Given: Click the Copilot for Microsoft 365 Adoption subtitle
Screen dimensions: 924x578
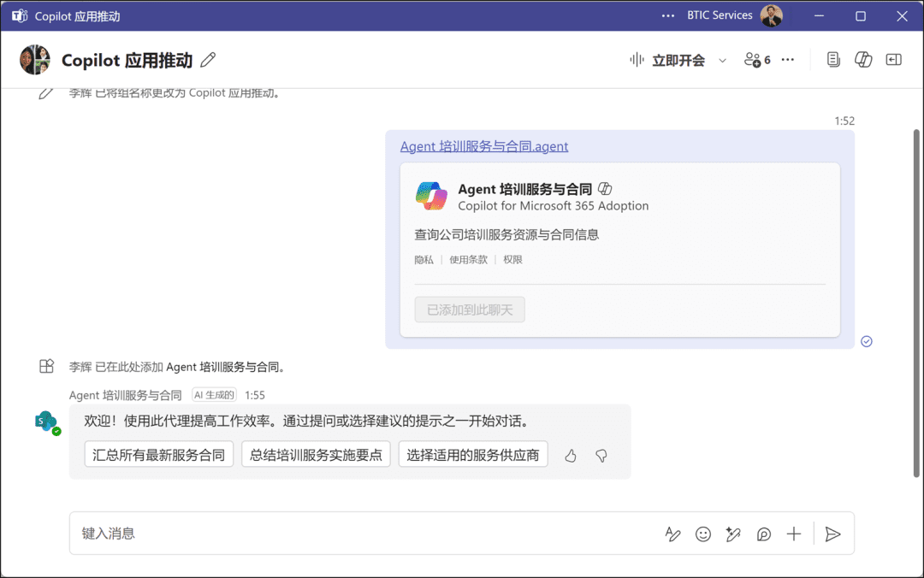Looking at the screenshot, I should click(554, 205).
